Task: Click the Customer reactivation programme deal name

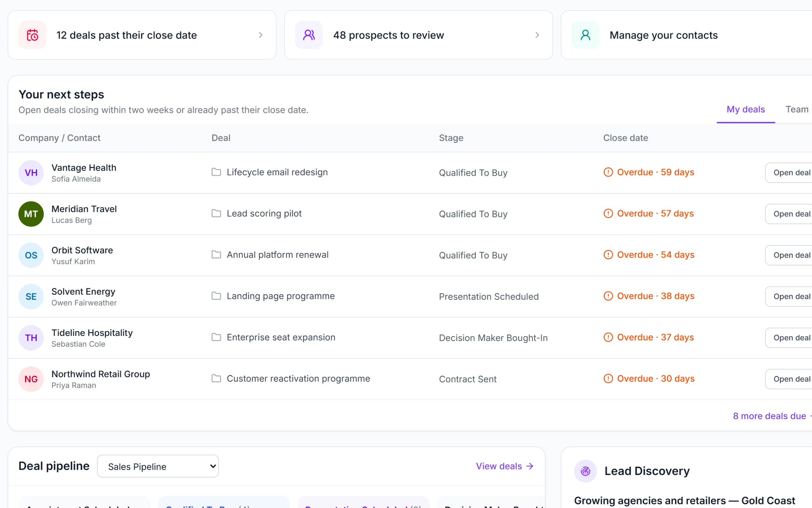Action: click(x=298, y=379)
